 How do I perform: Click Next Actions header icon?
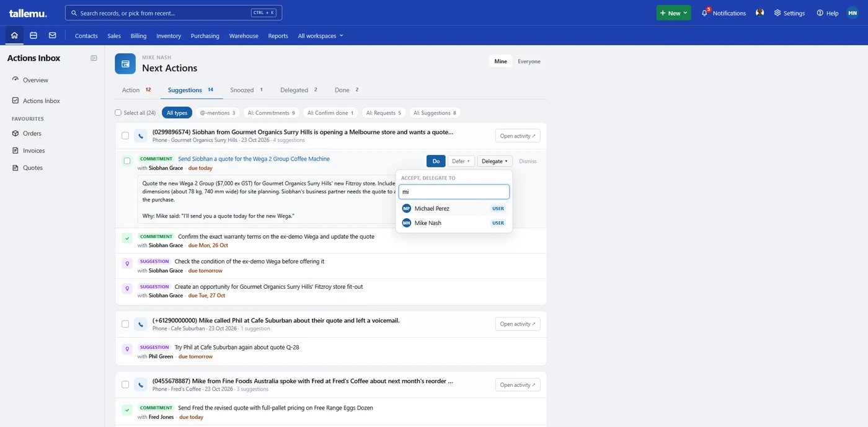click(125, 63)
